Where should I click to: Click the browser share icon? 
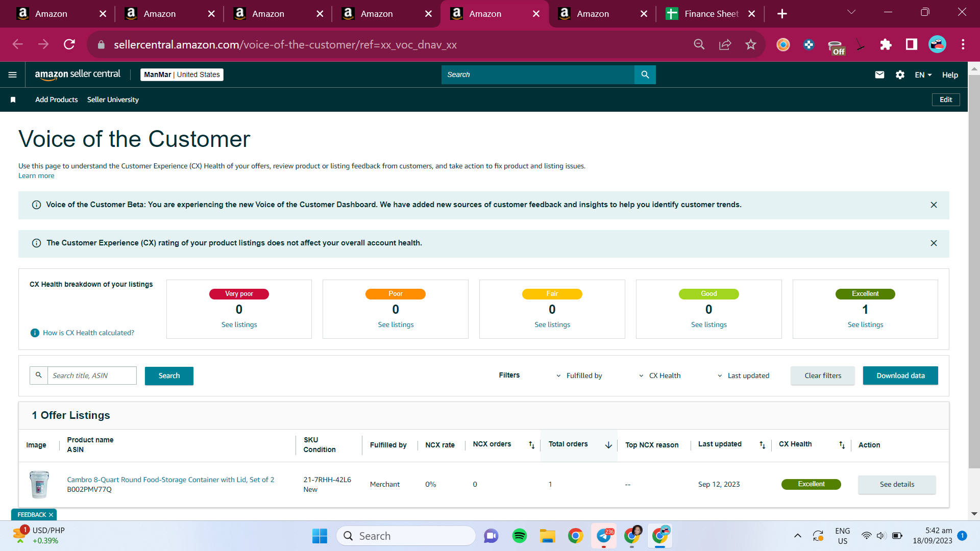click(x=725, y=45)
